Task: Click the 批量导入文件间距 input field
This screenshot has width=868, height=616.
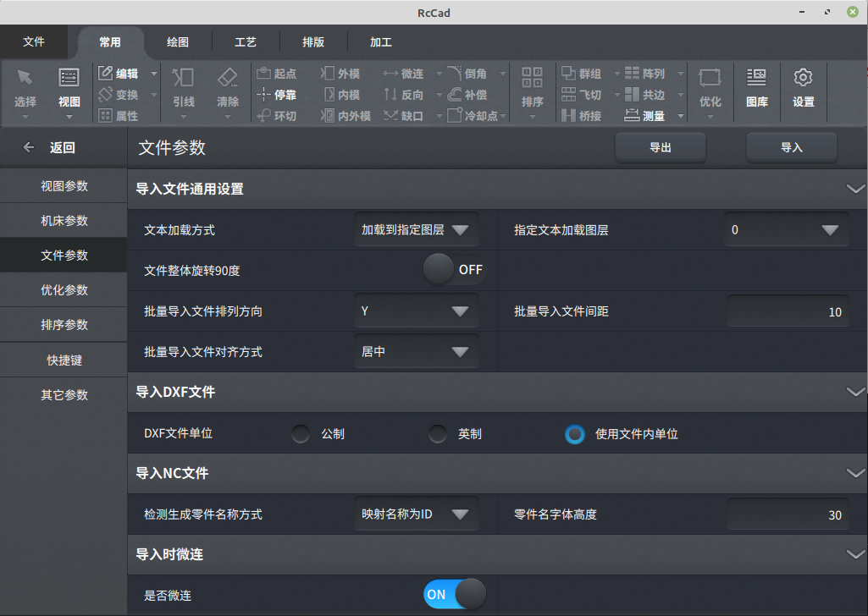Action: coord(788,311)
